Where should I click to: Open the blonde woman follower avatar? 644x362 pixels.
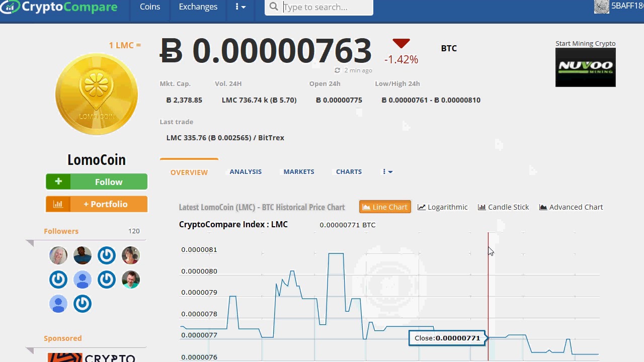[x=58, y=255]
